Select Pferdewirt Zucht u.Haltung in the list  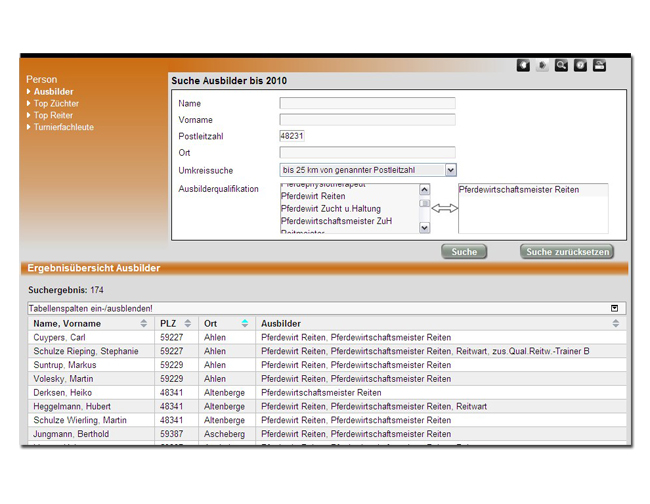pyautogui.click(x=330, y=209)
